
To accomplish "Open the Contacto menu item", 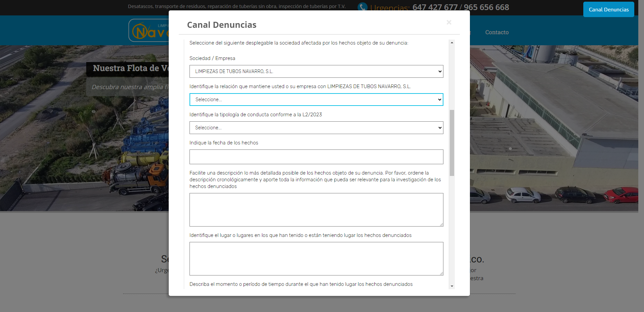I will [497, 32].
